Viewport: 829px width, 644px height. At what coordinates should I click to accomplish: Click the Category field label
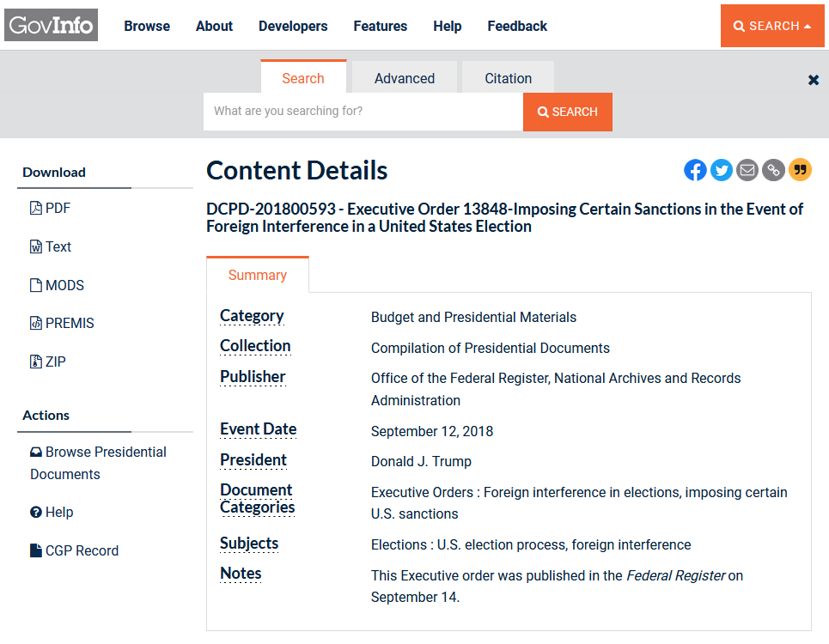(x=252, y=316)
